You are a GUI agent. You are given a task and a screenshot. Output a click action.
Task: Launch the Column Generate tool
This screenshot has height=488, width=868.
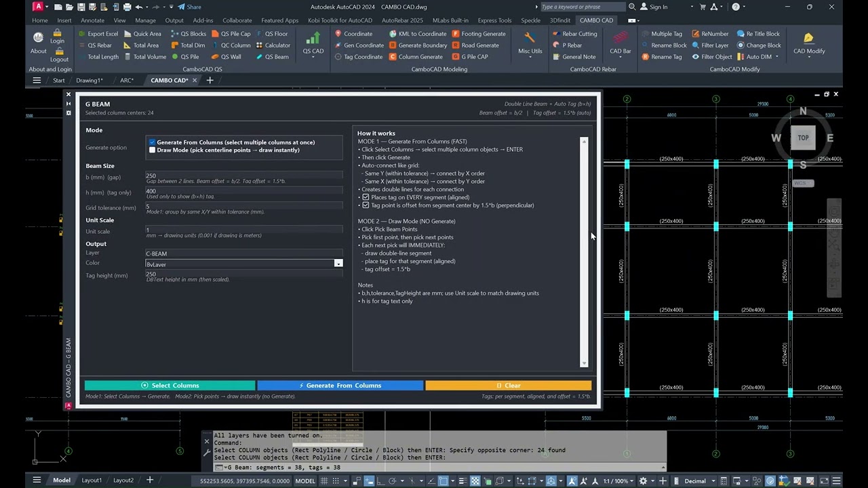pyautogui.click(x=416, y=57)
